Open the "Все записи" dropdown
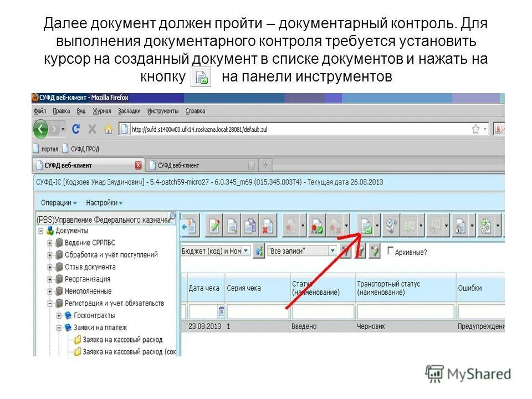 [x=332, y=250]
